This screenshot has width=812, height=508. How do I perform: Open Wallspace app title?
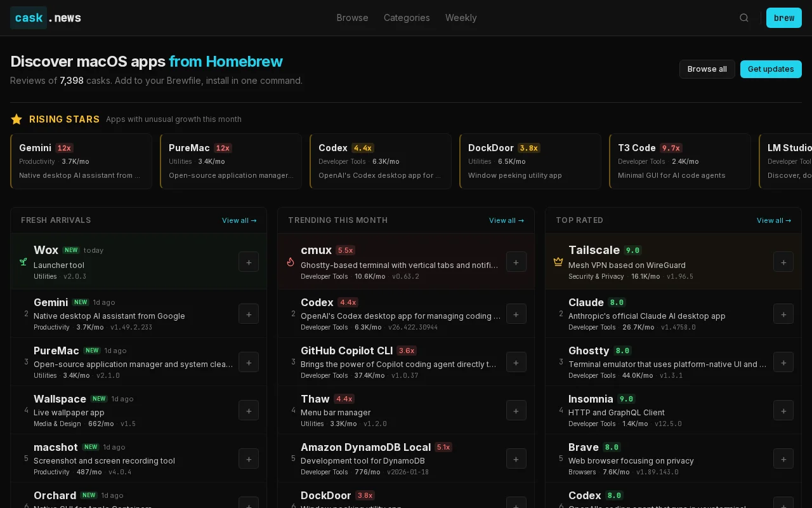(x=60, y=399)
